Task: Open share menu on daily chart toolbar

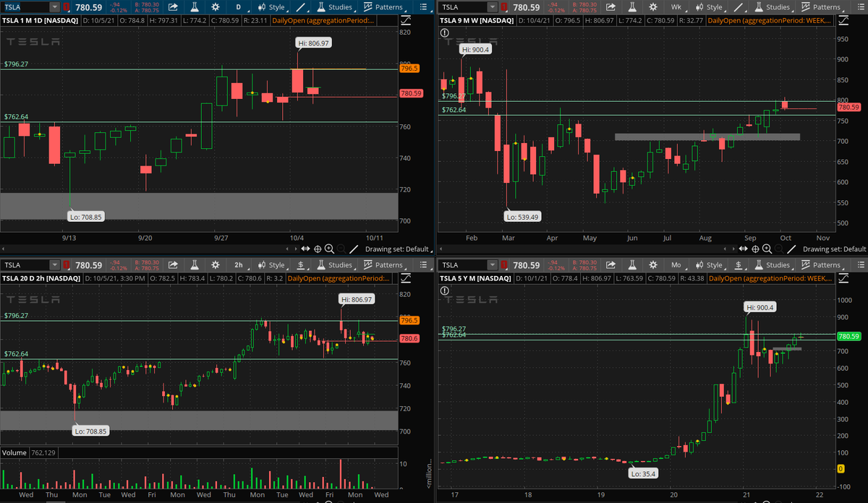Action: coord(174,7)
